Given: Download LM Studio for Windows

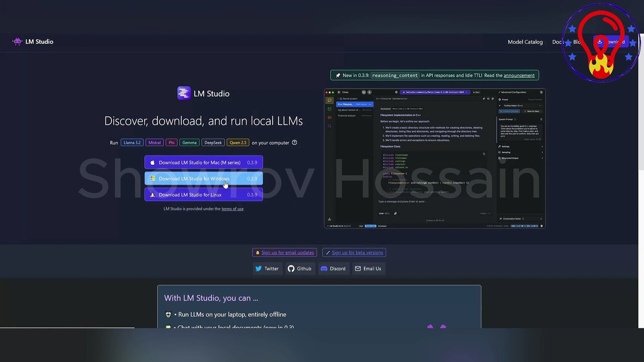Looking at the screenshot, I should coord(204,178).
